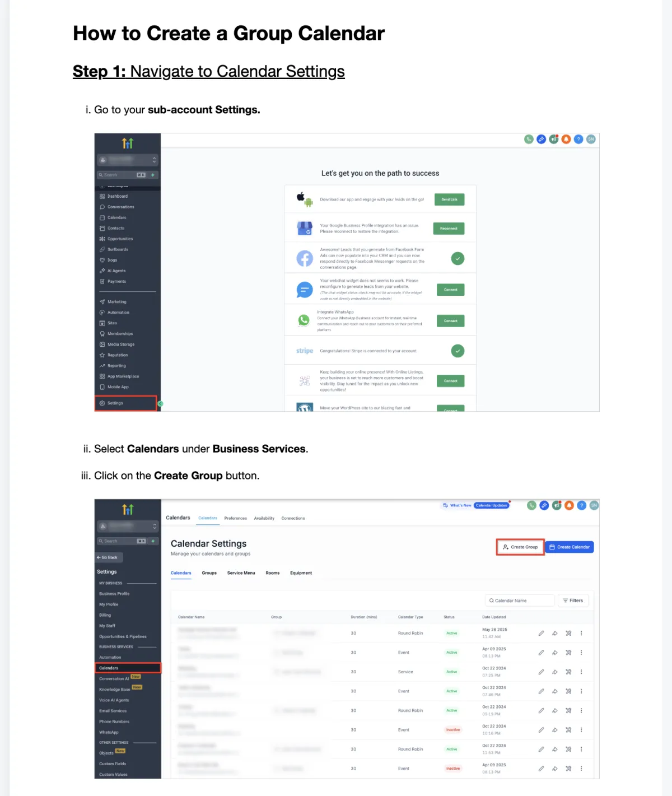The width and height of the screenshot is (672, 796).
Task: Click the help question icon in launchpad header
Action: coord(578,139)
